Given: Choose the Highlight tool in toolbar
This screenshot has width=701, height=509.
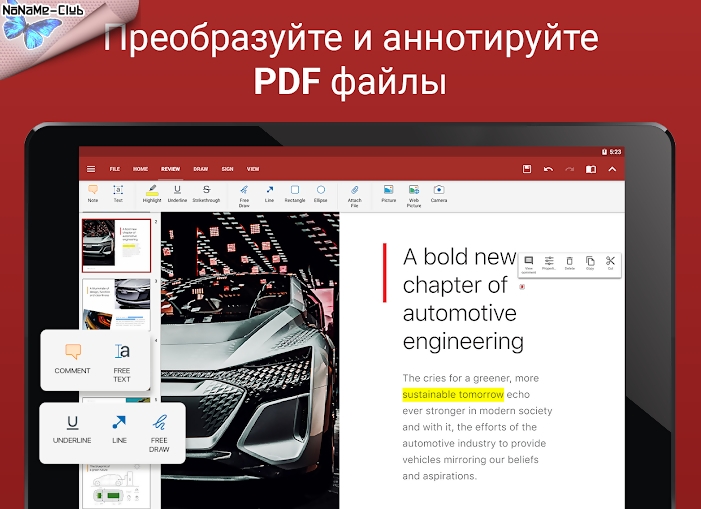Looking at the screenshot, I should (x=151, y=193).
